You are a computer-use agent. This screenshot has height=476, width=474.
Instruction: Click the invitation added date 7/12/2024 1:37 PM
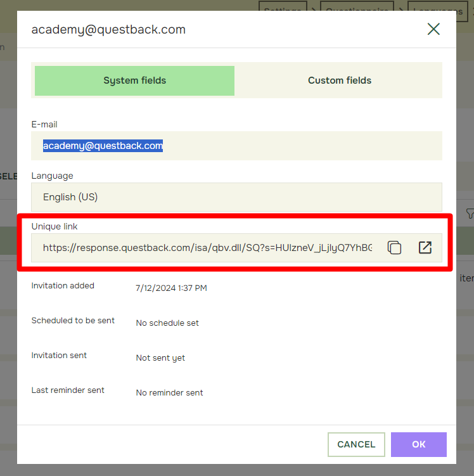coord(171,288)
